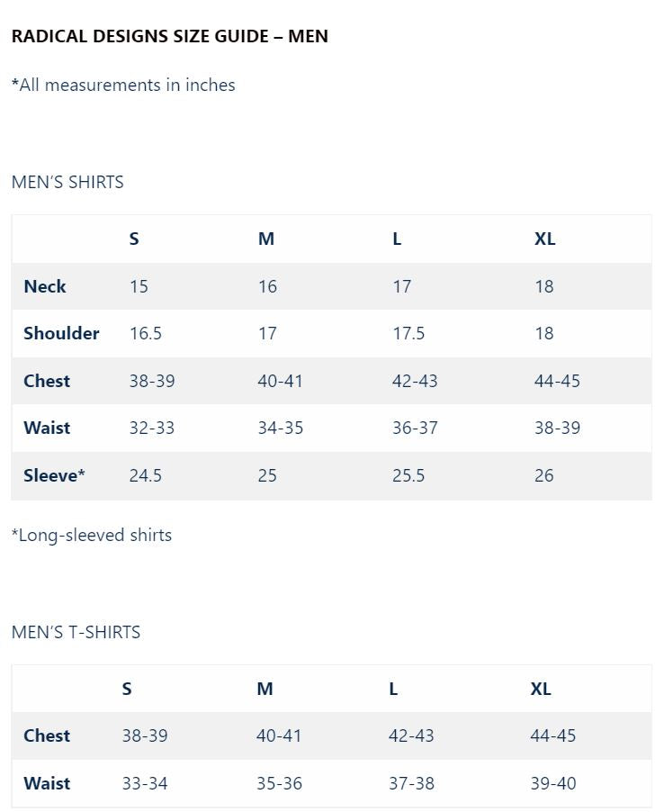This screenshot has width=664, height=812.
Task: Select the Men's T-Shirts section title
Action: click(x=76, y=632)
